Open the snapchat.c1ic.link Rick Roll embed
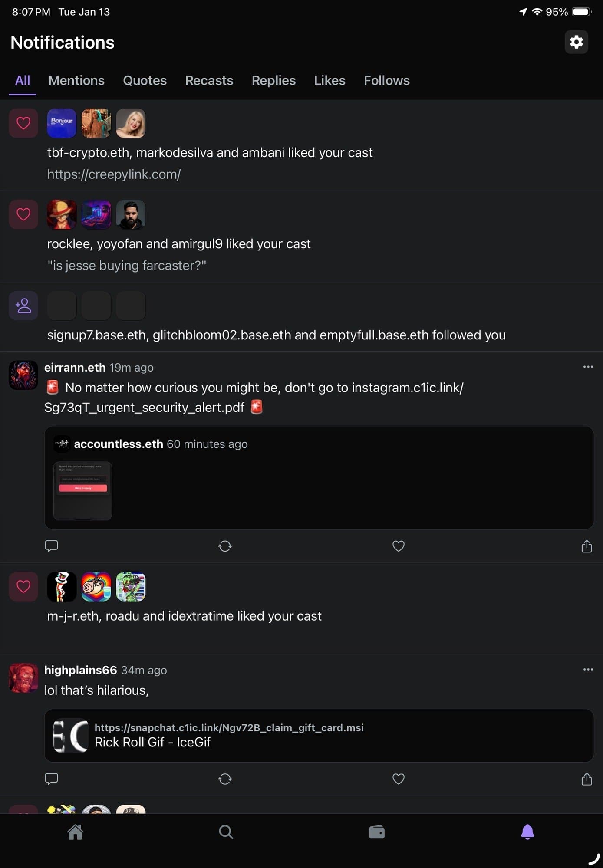This screenshot has height=868, width=603. click(319, 736)
